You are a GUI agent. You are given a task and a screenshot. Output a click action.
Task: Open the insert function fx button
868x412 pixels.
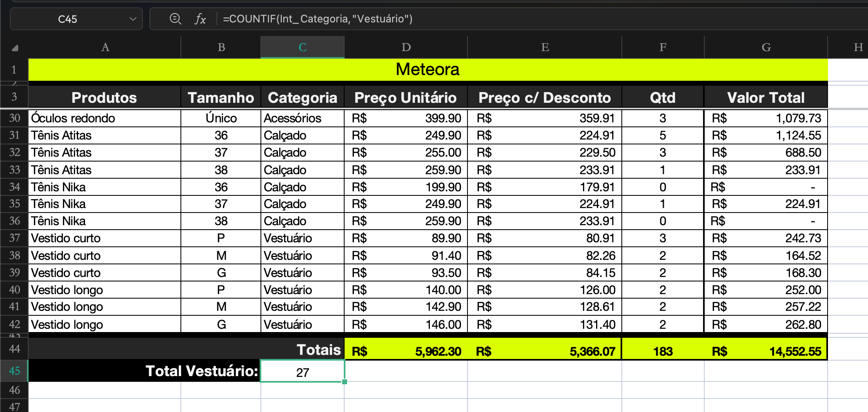(x=200, y=19)
